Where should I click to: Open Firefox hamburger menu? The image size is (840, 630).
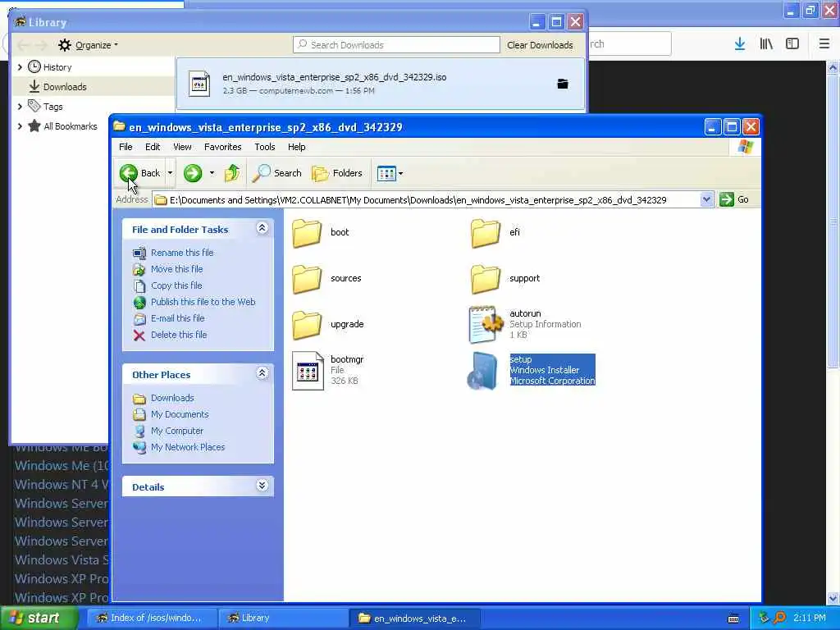[x=824, y=44]
